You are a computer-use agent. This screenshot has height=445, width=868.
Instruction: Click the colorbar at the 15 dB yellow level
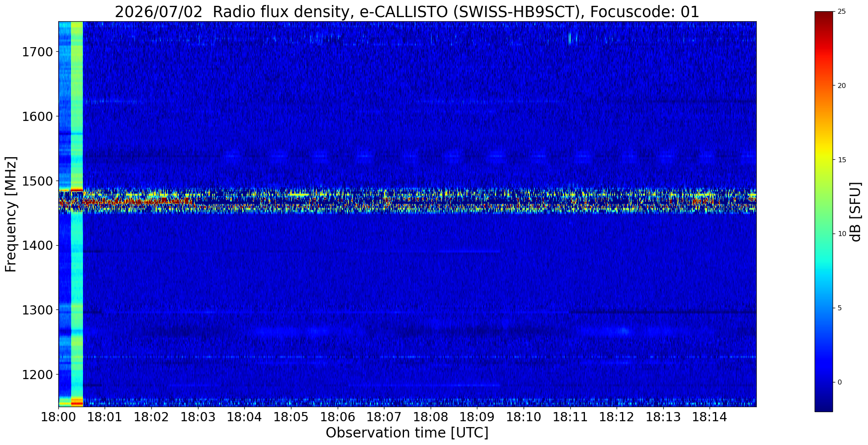pyautogui.click(x=823, y=160)
